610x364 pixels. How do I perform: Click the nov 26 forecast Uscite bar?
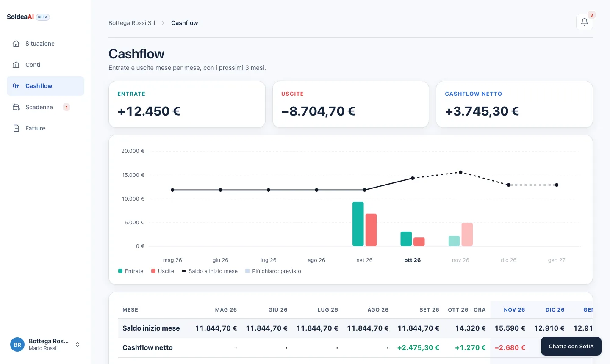tap(467, 234)
